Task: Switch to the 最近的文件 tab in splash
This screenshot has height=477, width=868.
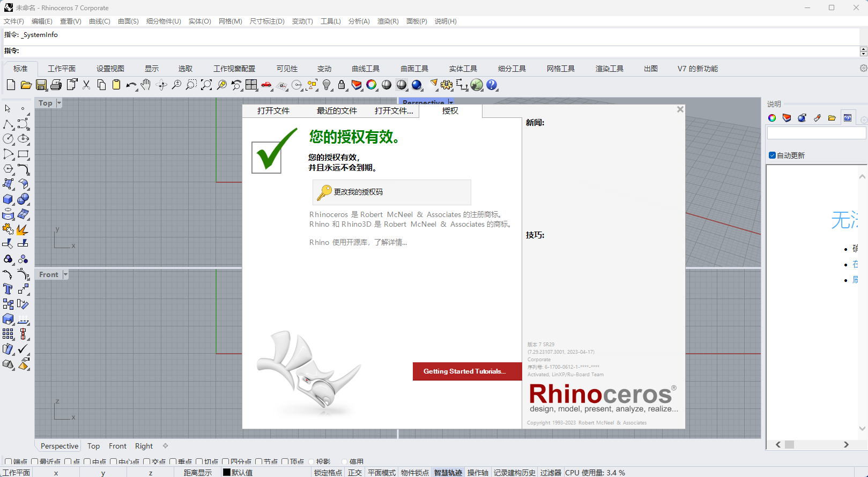Action: point(337,111)
